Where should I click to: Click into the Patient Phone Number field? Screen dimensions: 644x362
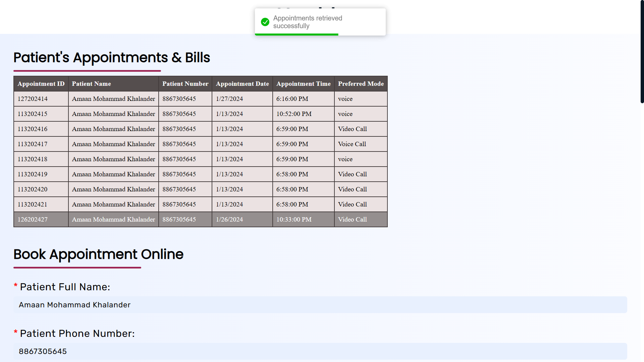pos(320,351)
